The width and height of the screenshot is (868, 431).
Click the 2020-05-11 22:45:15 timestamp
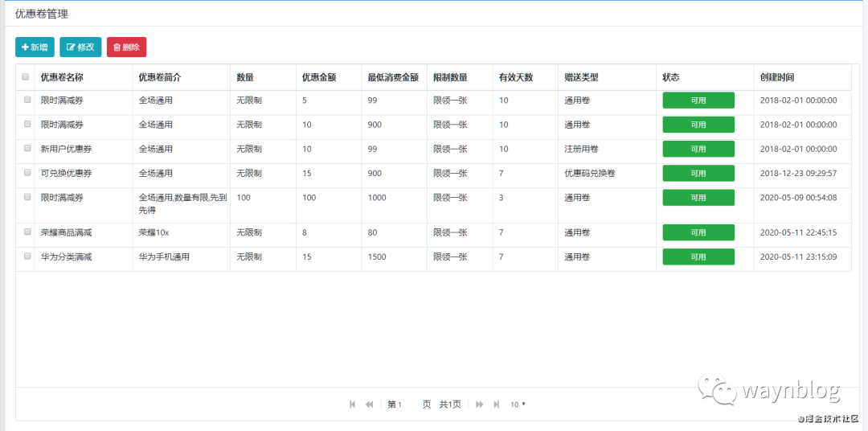click(x=798, y=232)
